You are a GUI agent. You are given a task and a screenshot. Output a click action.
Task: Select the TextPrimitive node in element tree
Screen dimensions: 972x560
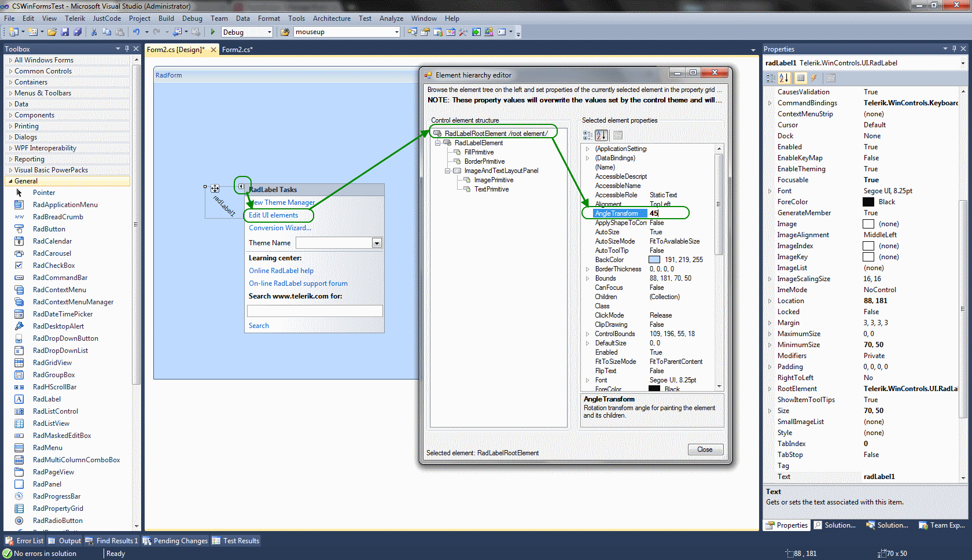coord(491,189)
